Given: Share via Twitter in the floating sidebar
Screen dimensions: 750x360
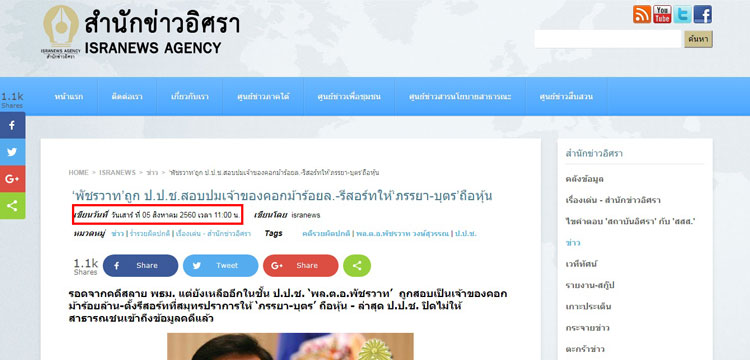Looking at the screenshot, I should [x=12, y=152].
